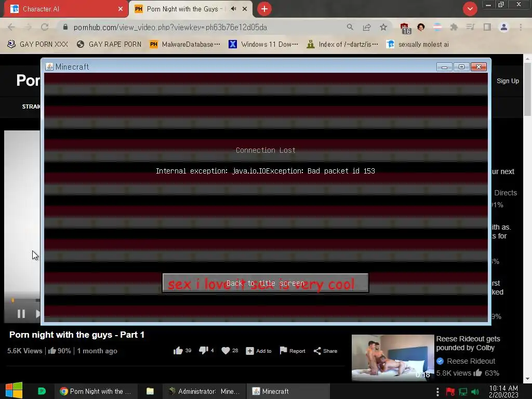Open the taskbar clock and date
532x399 pixels.
point(503,391)
